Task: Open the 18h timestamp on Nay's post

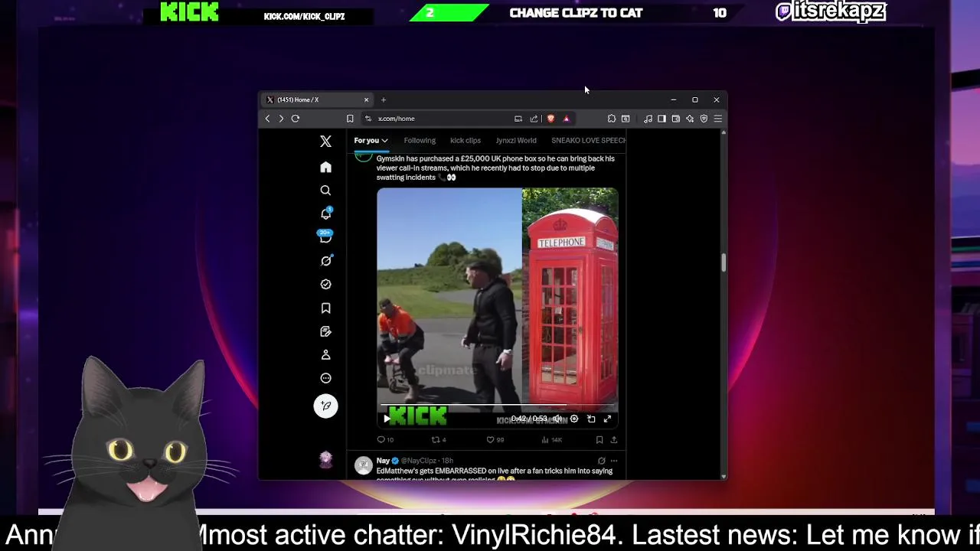Action: [x=447, y=461]
